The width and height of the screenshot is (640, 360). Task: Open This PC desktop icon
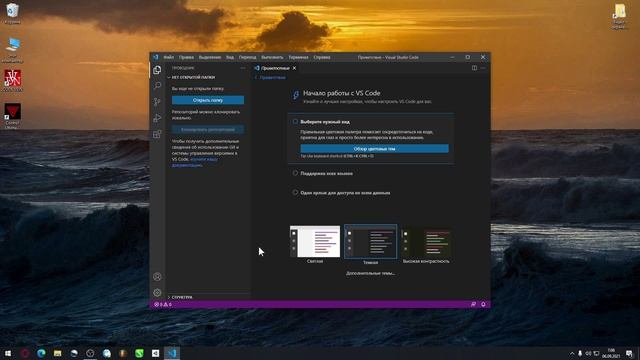[12, 50]
